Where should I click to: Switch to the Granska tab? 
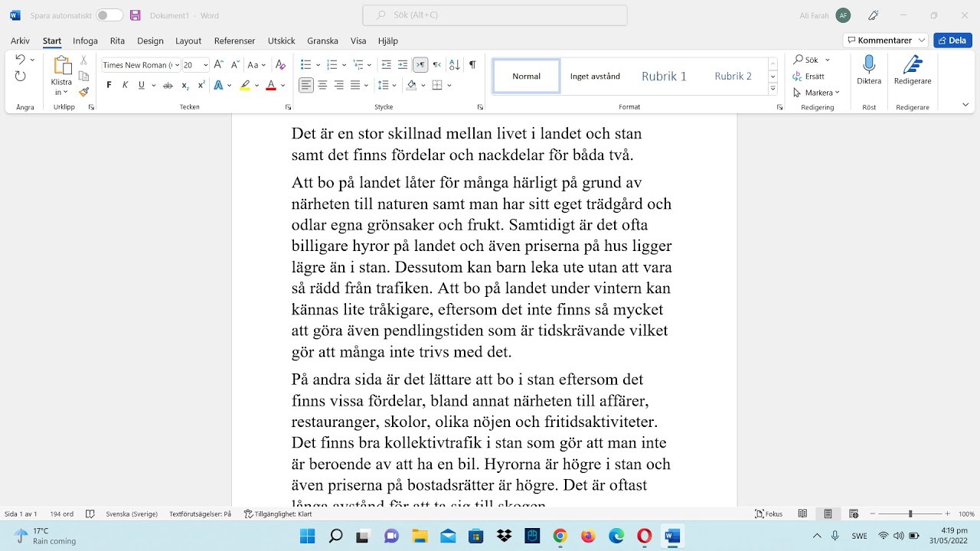[322, 41]
